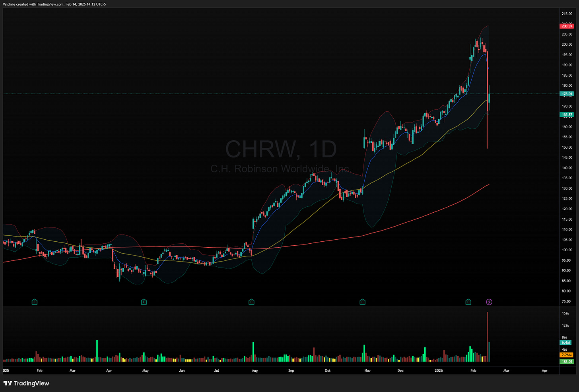Click the Jul label on time axis
Screen dimensions: 579x392
216,371
